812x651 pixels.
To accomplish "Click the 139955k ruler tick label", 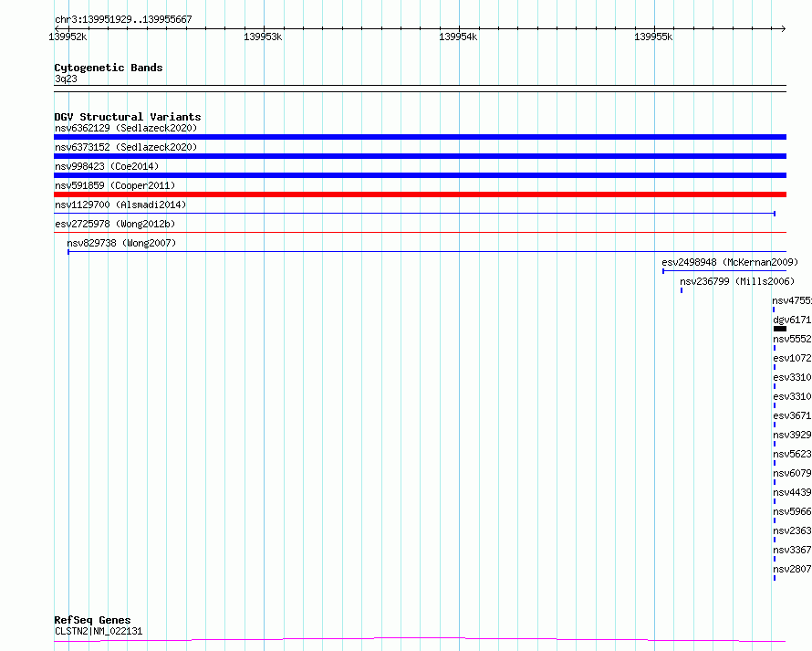I will click(653, 37).
